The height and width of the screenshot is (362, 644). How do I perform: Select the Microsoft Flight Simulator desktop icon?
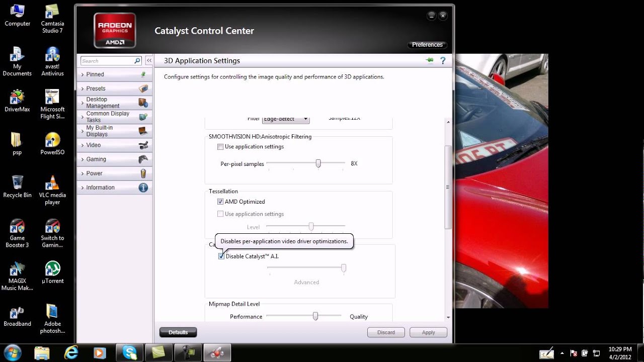coord(52,105)
